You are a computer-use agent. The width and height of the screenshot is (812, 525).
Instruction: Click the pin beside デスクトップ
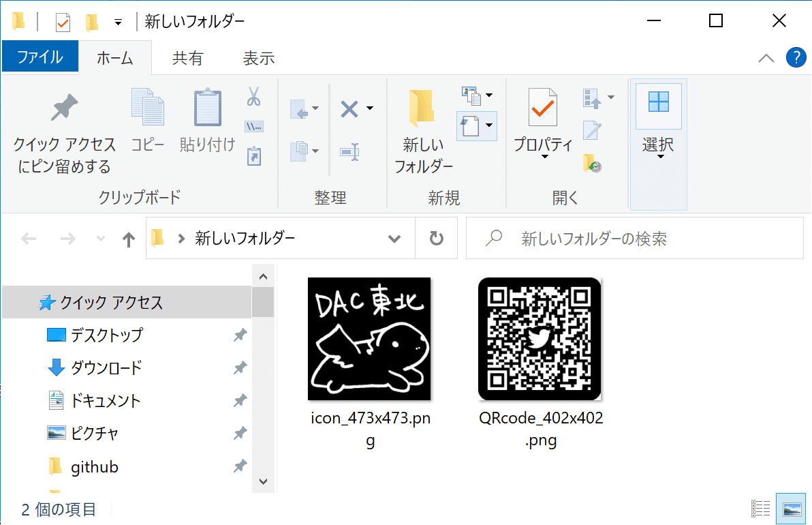[240, 335]
